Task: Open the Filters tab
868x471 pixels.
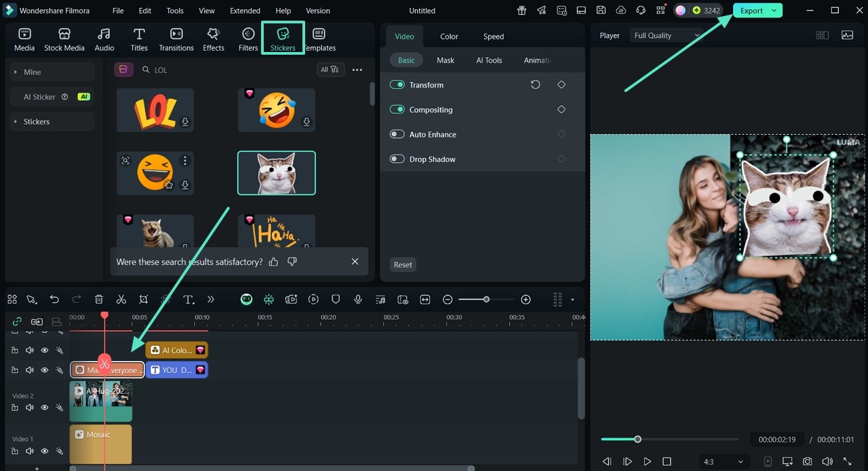Action: [x=248, y=39]
